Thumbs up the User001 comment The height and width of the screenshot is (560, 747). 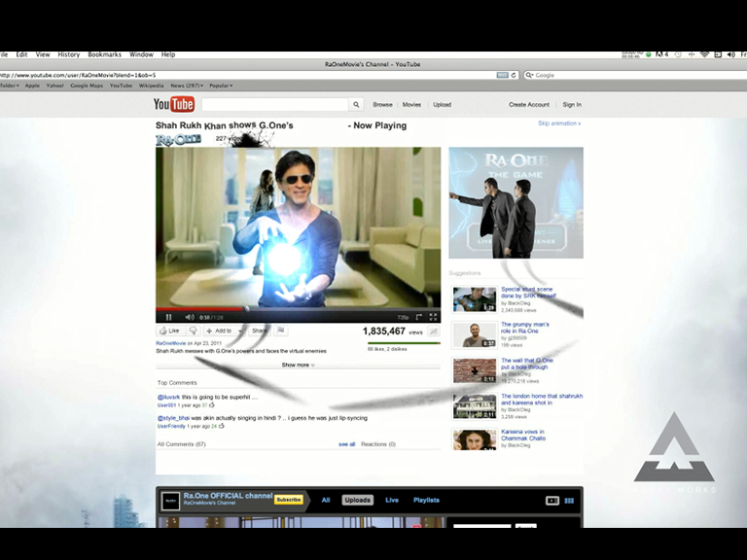click(211, 405)
